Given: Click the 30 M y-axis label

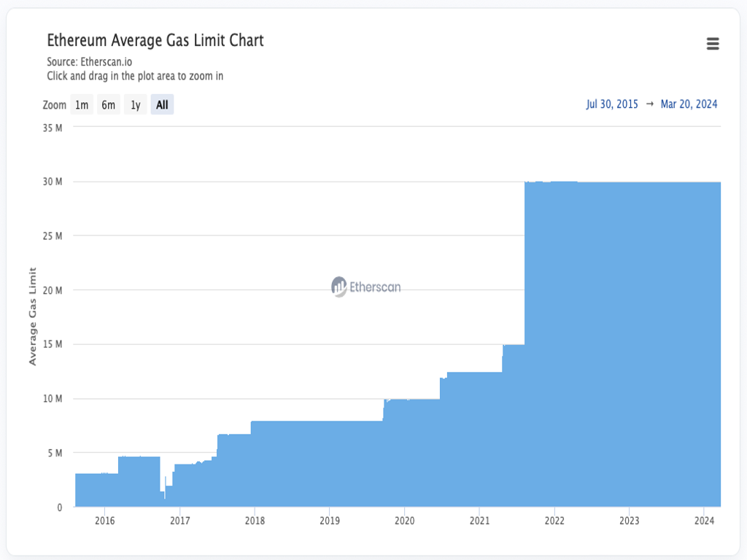Looking at the screenshot, I should [53, 182].
